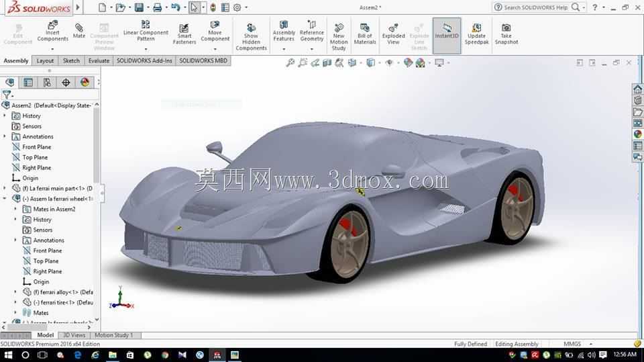Screen dimensions: 644x362
Task: Click the Rebuild traffic light icon
Action: point(213,7)
